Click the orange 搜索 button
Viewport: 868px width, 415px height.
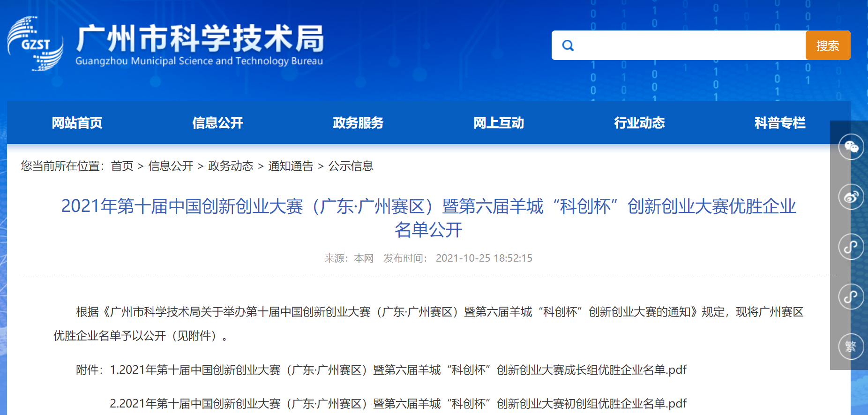(828, 45)
